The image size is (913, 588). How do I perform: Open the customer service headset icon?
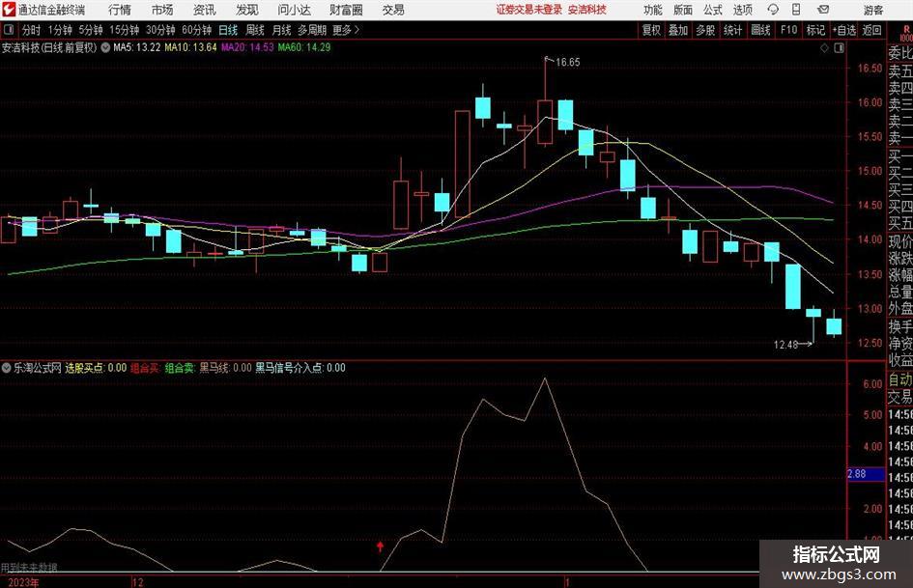(x=773, y=10)
